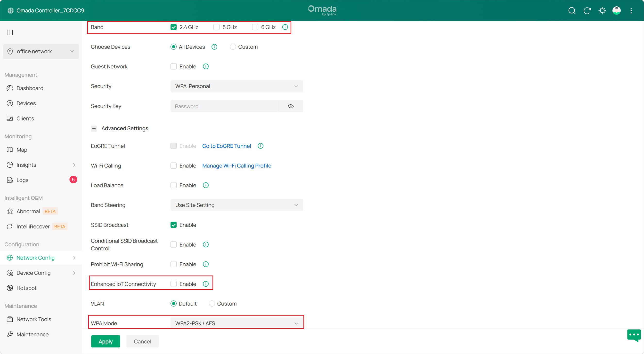Uncheck the 2.4 GHz band checkbox
This screenshot has height=354, width=644.
pyautogui.click(x=173, y=27)
